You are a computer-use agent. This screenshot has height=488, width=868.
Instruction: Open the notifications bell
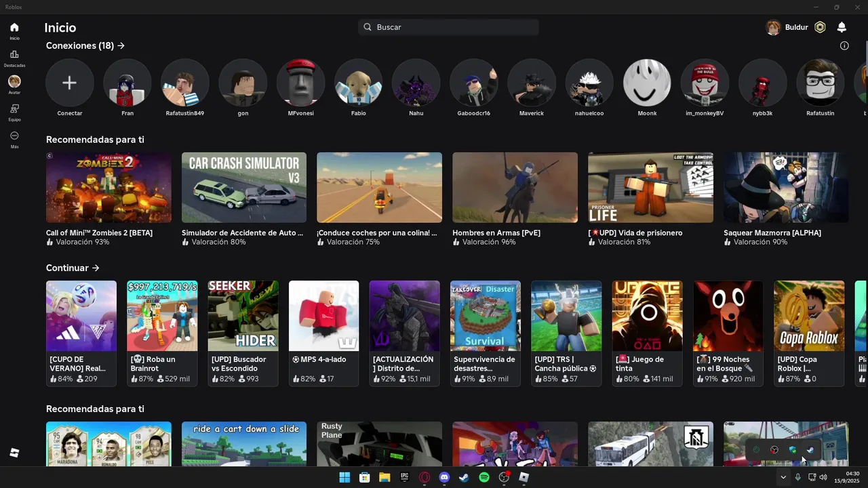842,27
